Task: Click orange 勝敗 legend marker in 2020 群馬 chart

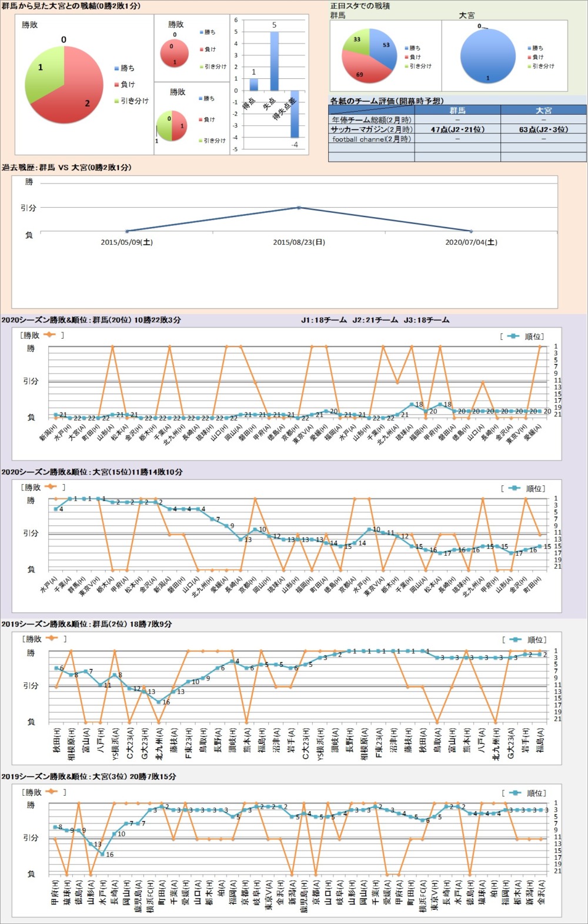Action: click(49, 335)
